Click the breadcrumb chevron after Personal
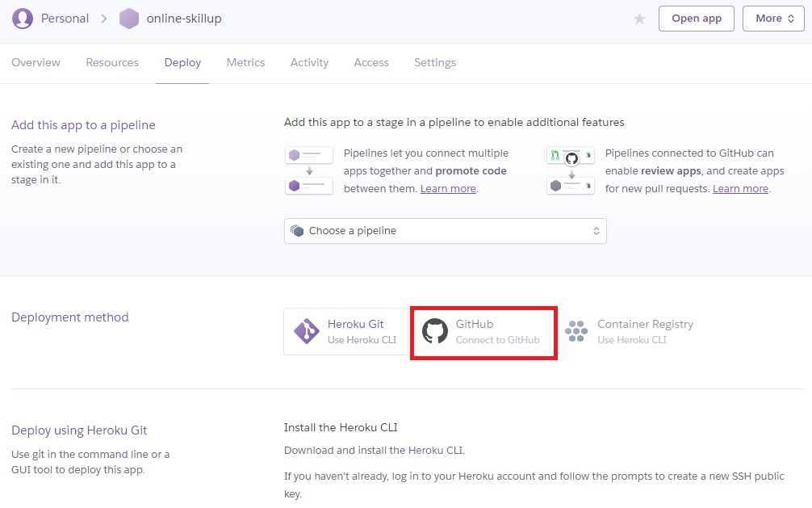The image size is (812, 508). coord(104,19)
